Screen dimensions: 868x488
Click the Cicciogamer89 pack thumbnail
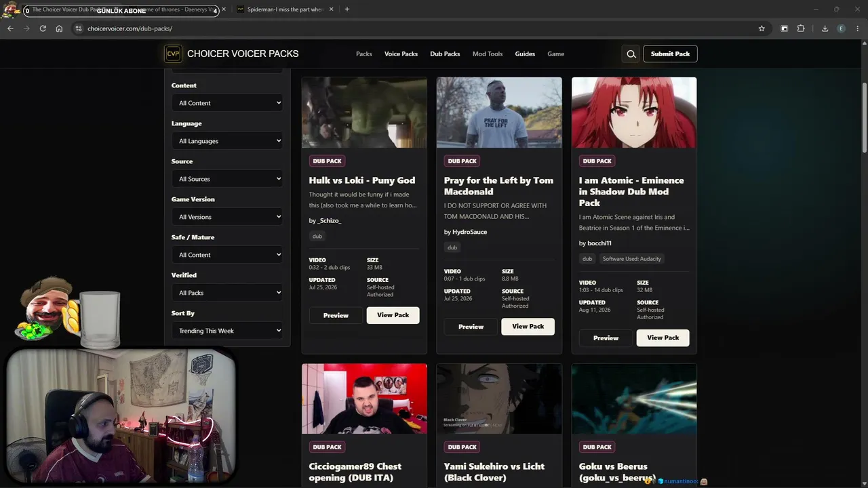pos(364,399)
